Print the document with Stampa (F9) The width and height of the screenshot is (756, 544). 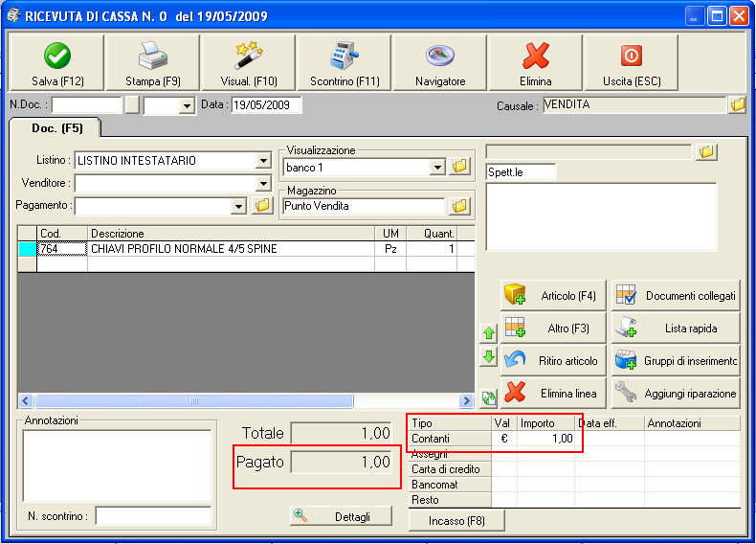(153, 63)
